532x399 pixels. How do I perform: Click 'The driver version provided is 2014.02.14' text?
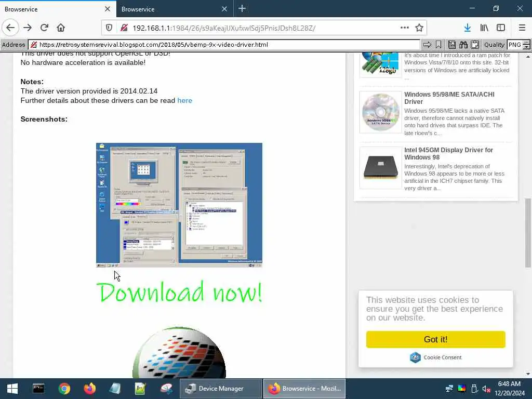click(89, 91)
